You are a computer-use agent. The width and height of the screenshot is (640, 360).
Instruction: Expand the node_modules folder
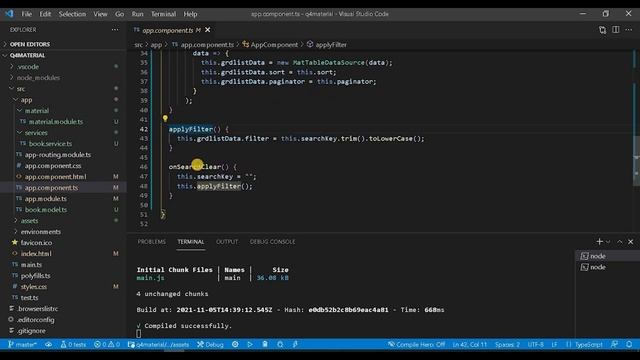click(x=63, y=78)
